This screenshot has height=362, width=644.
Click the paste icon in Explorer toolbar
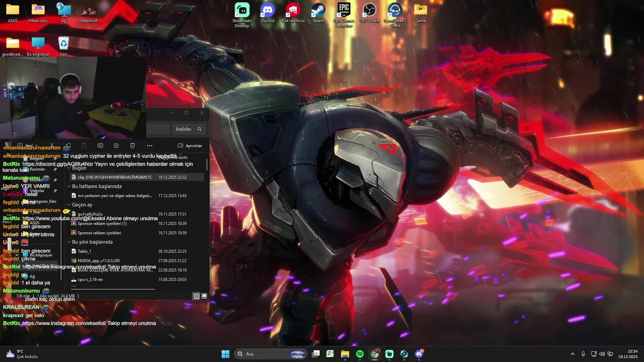[x=84, y=146]
